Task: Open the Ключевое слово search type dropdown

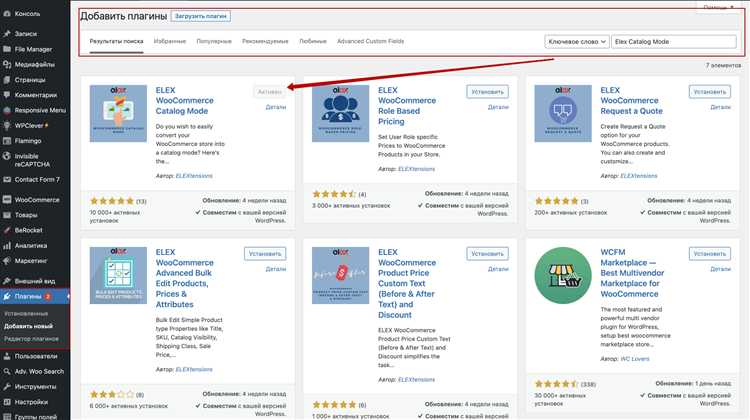Action: (577, 42)
